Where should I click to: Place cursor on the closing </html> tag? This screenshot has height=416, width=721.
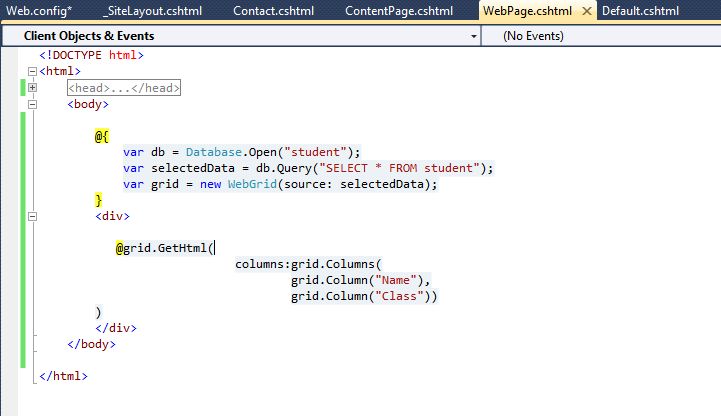pos(63,376)
